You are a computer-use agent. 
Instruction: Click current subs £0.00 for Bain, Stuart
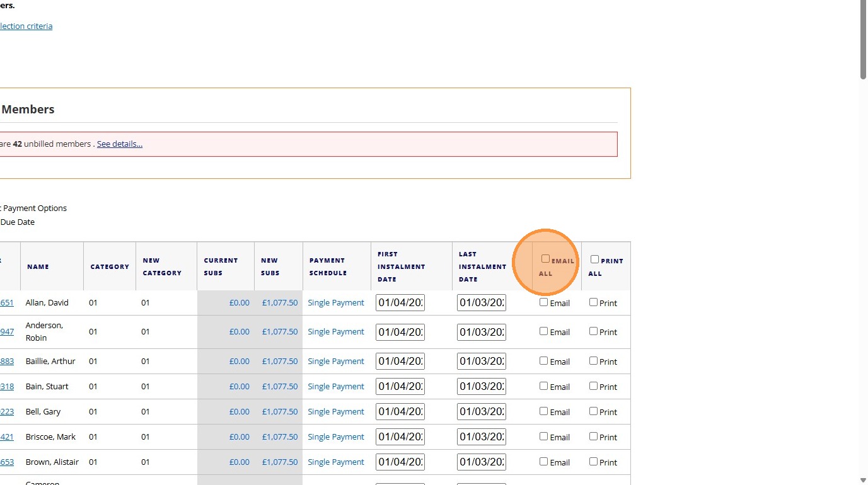[240, 386]
